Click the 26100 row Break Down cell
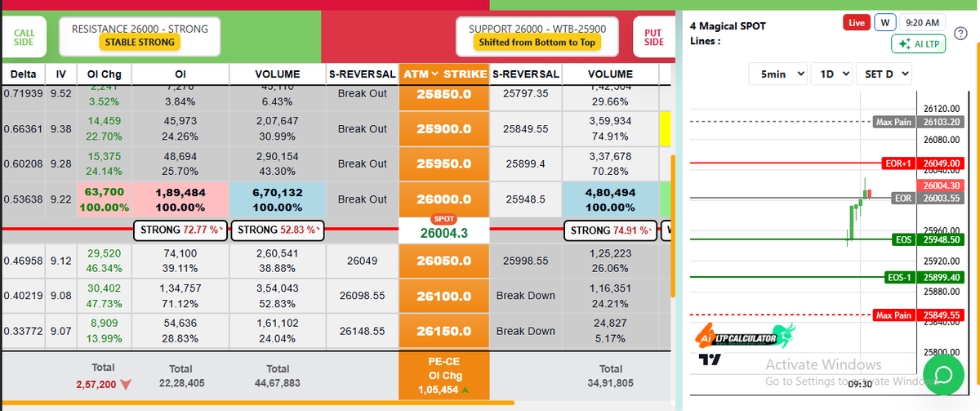 525,296
